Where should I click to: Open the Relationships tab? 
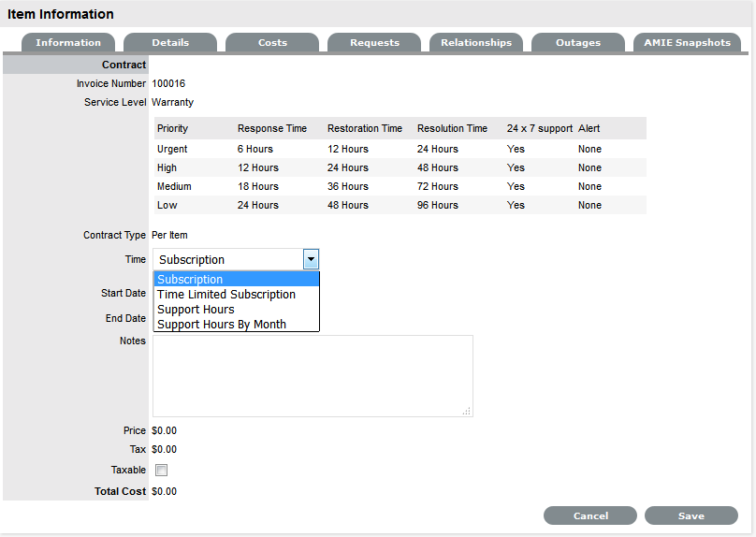point(476,43)
